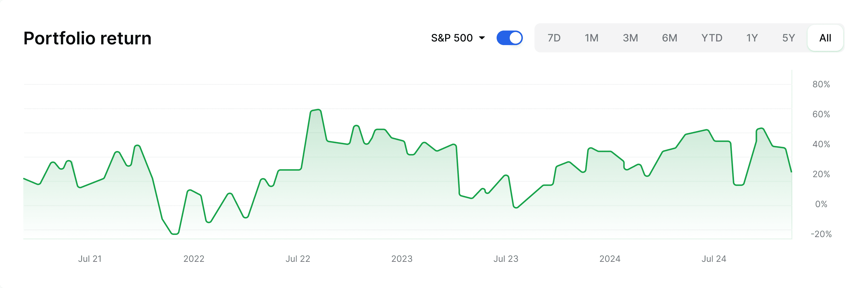Click the 2023 x-axis label
Screen dimensions: 868x288
pyautogui.click(x=402, y=259)
